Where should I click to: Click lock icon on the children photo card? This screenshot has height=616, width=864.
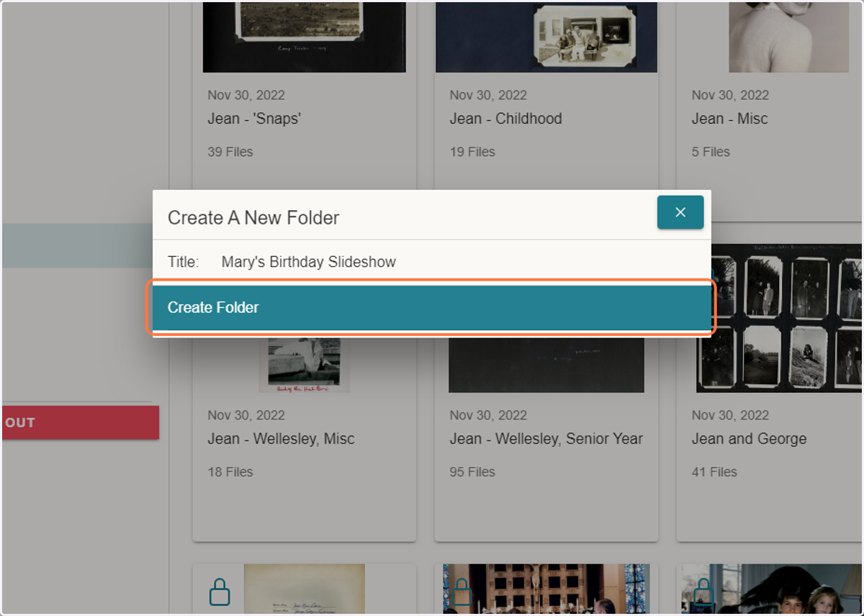pos(703,592)
